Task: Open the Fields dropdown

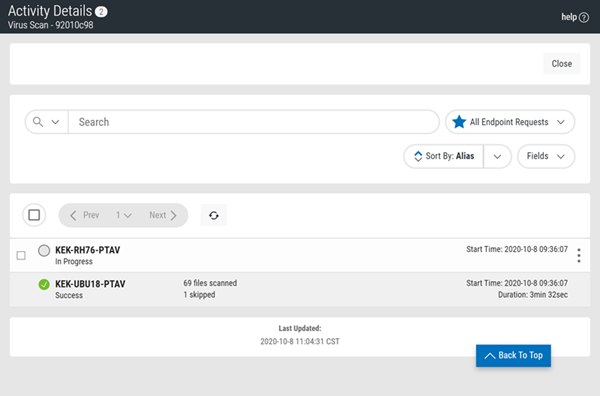Action: [546, 156]
